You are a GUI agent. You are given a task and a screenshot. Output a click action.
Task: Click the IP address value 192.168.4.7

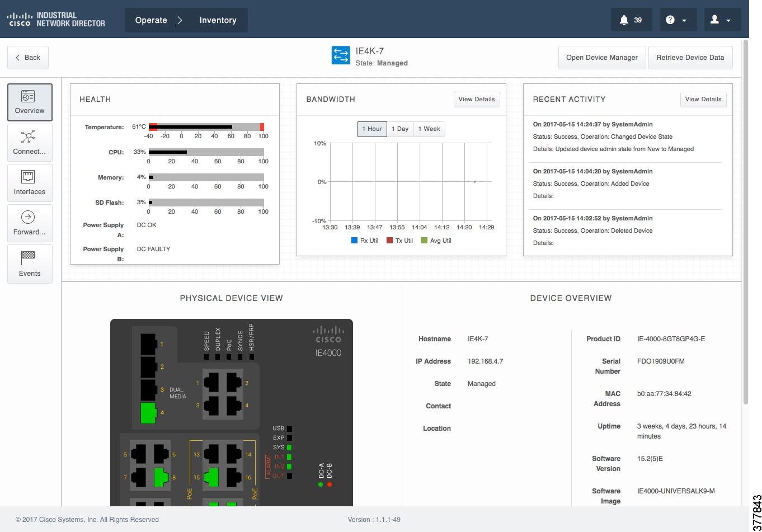point(485,361)
